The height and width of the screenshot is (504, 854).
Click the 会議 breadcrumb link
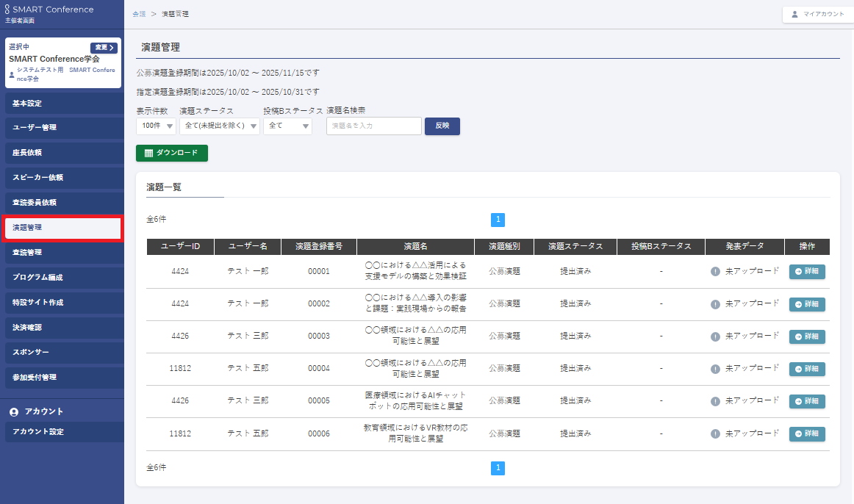139,14
